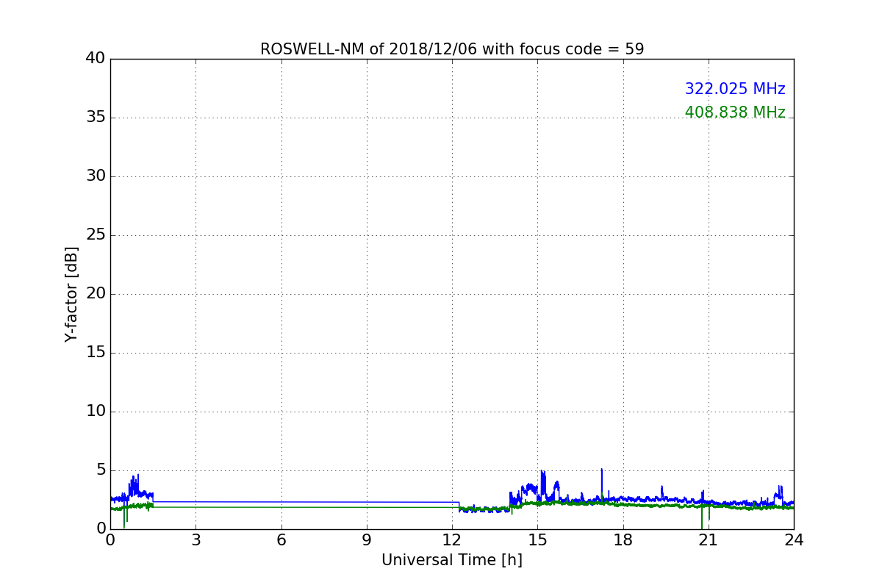Click the tall blue spike after hour 17
Screen dimensions: 882x588
(601, 483)
